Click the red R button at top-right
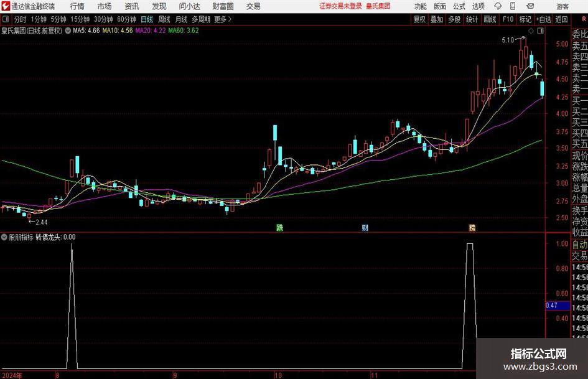This screenshot has height=379, width=588. (x=584, y=19)
